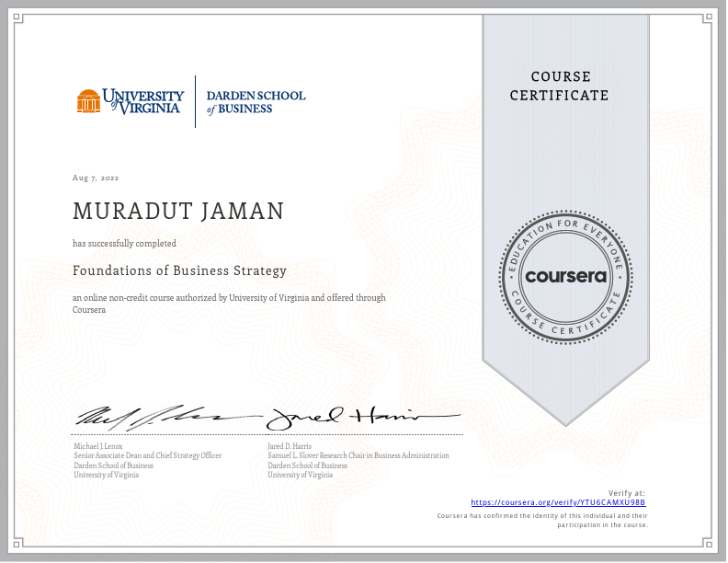Click 'Senior Associate Dean and Chief Strategy Officer'
This screenshot has width=728, height=563.
click(x=148, y=455)
